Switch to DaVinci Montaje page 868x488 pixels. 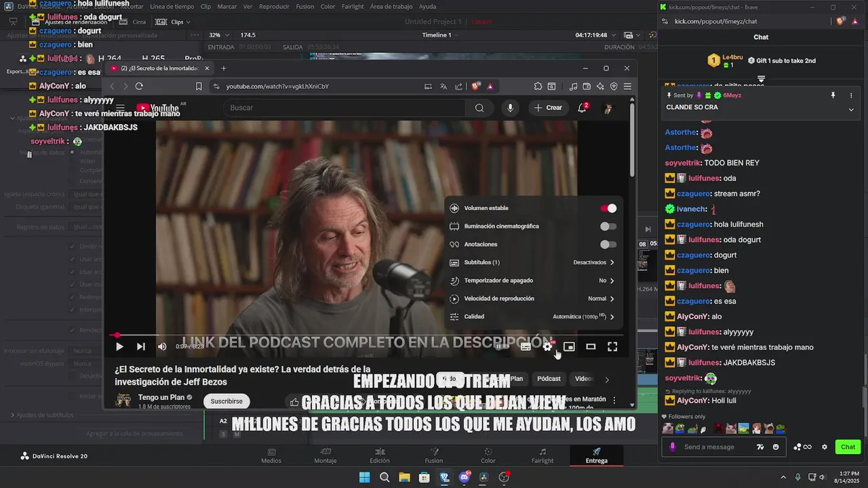click(325, 455)
